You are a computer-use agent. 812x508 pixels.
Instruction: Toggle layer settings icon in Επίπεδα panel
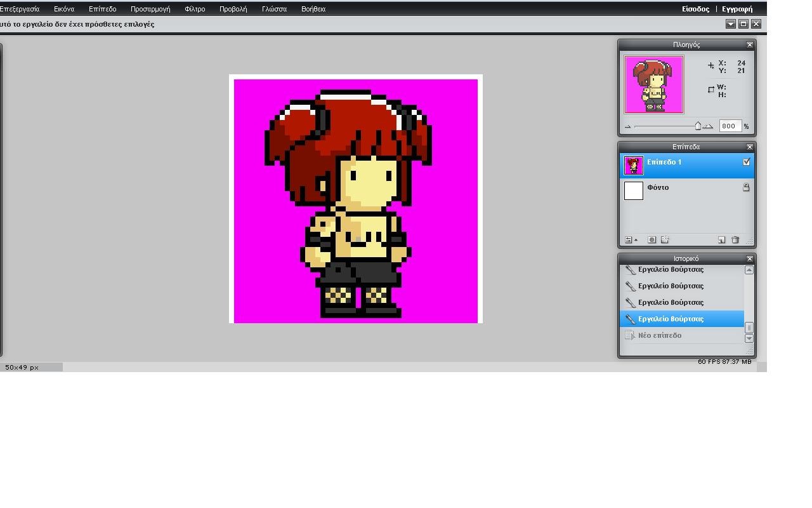tap(629, 240)
